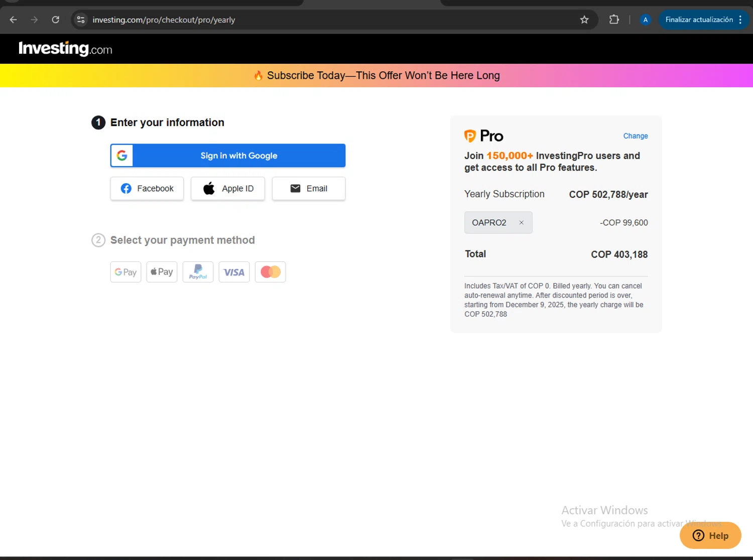
Task: Click the Total COP 403,188 amount
Action: (619, 254)
